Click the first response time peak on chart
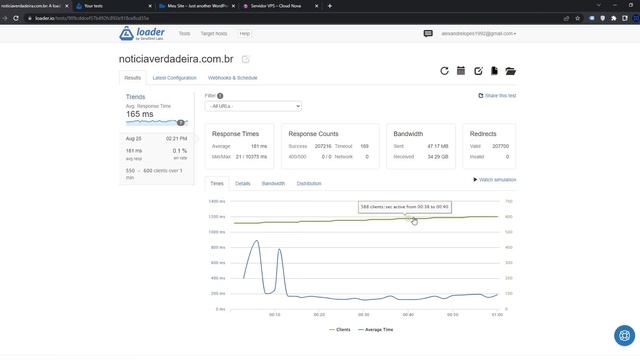Screen dimensions: 640x360 (x=257, y=241)
